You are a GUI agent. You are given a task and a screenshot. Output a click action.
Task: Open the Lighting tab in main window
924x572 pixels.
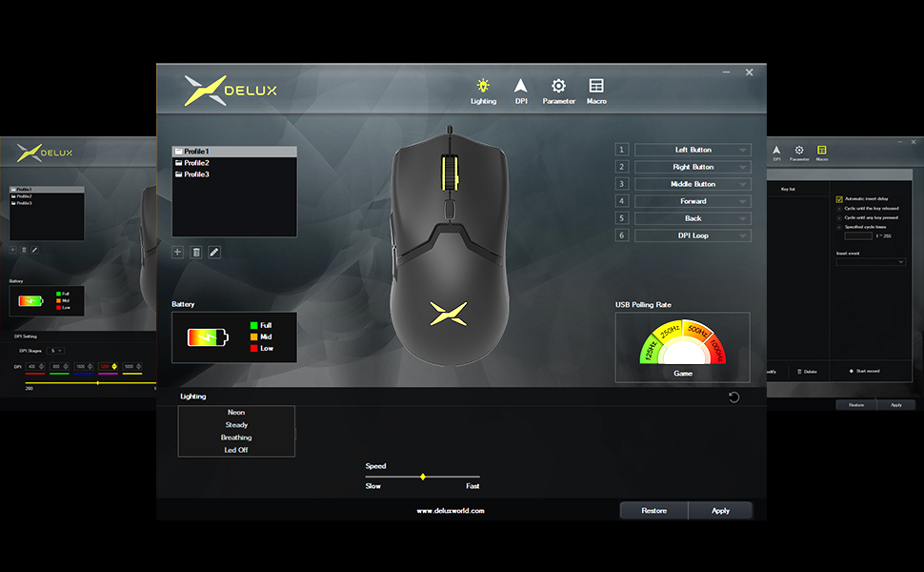coord(483,92)
